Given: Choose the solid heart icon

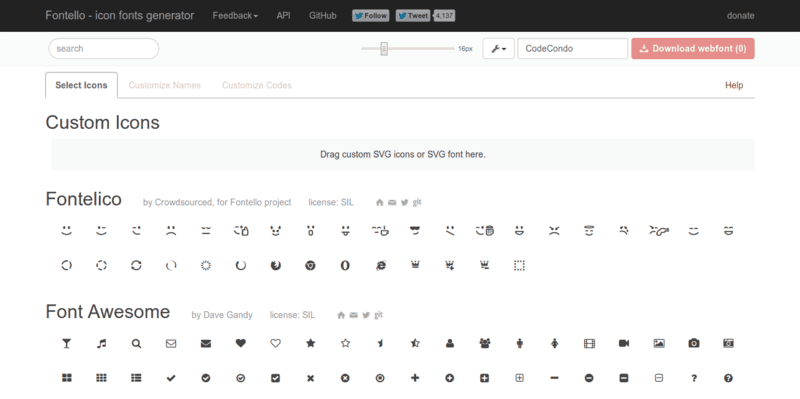Looking at the screenshot, I should tap(241, 343).
